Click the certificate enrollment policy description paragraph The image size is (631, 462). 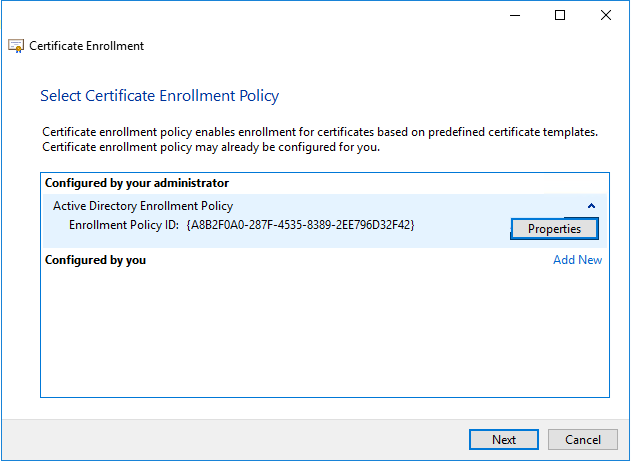coord(320,139)
